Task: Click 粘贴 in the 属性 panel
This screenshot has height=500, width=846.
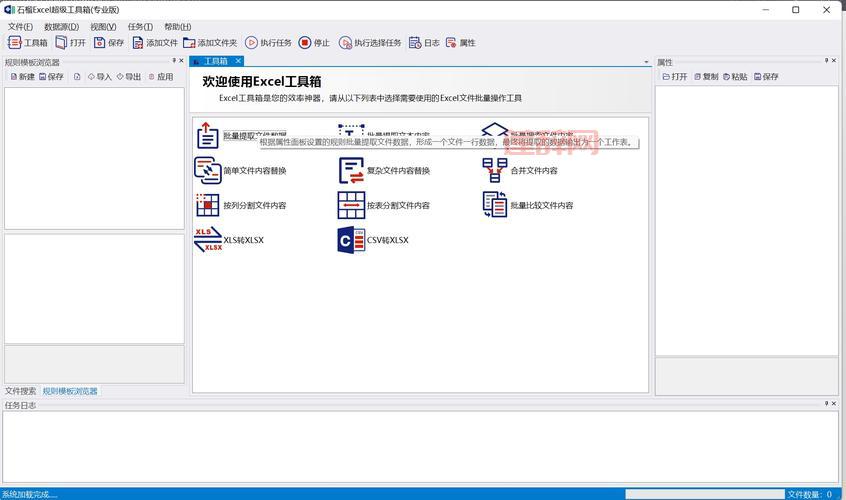Action: 735,77
